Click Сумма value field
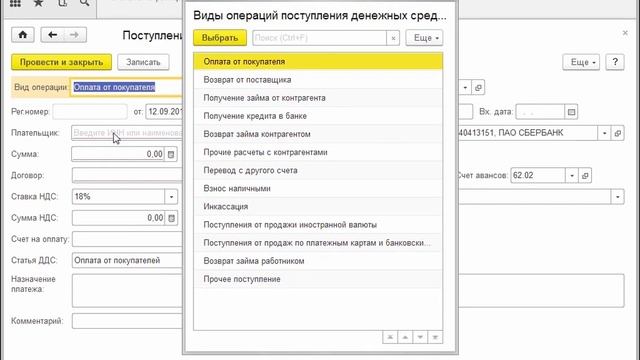The width and height of the screenshot is (640, 360). [x=118, y=154]
